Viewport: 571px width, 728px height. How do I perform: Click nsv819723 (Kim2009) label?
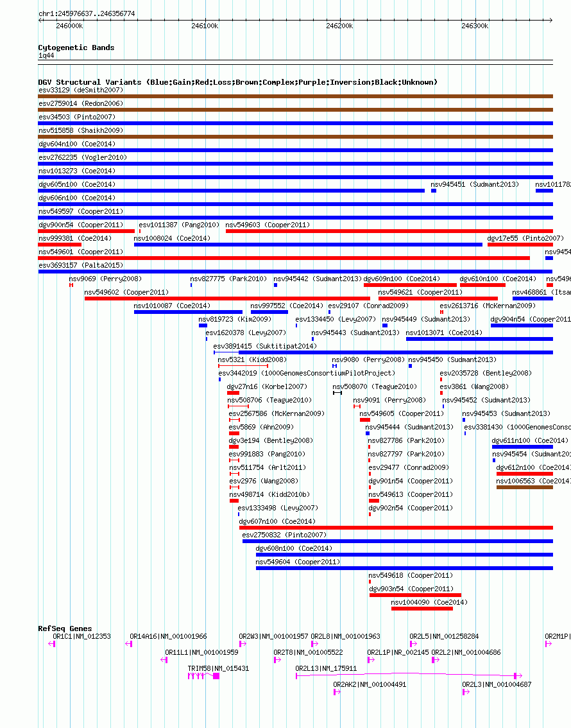point(235,319)
